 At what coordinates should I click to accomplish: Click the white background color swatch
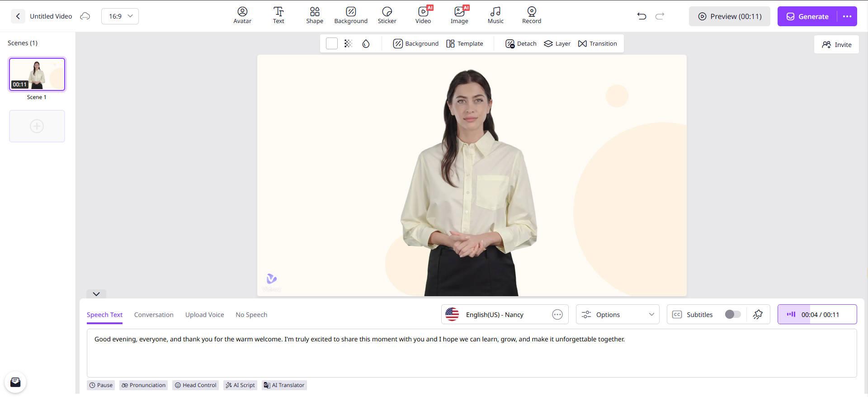click(331, 44)
